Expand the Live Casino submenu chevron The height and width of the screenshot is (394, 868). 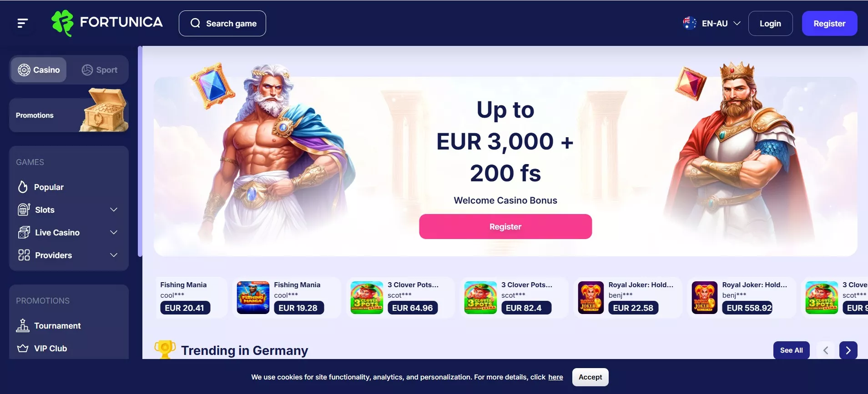click(114, 232)
